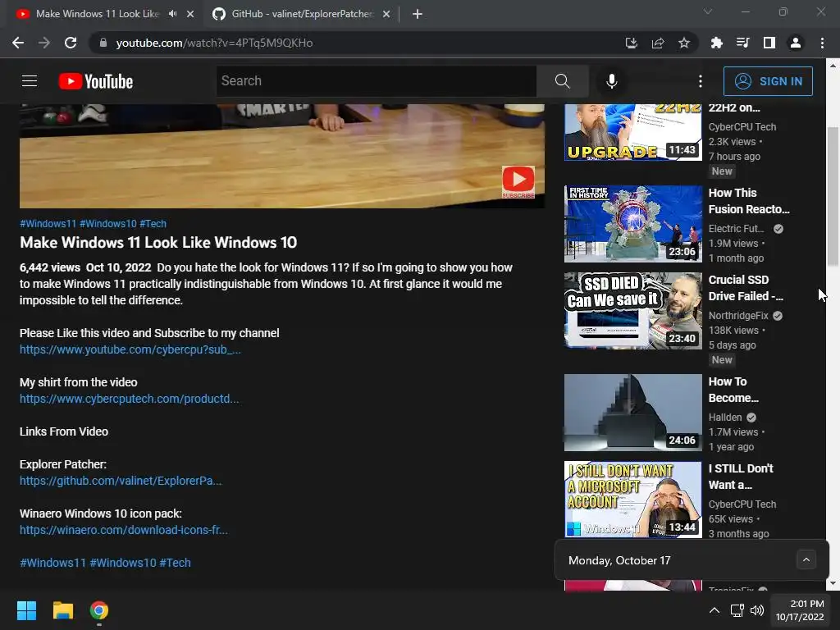The image size is (840, 630).
Task: Click the search magnifier button
Action: [563, 81]
